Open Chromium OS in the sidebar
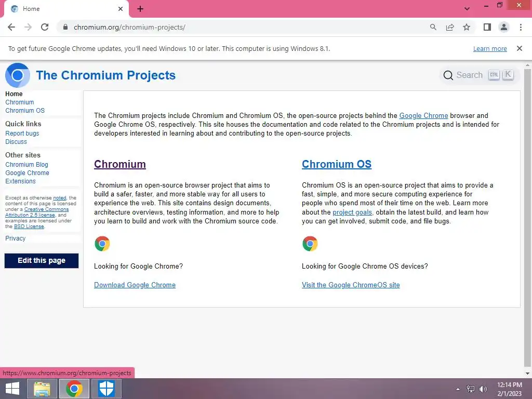Image resolution: width=532 pixels, height=399 pixels. pos(25,111)
